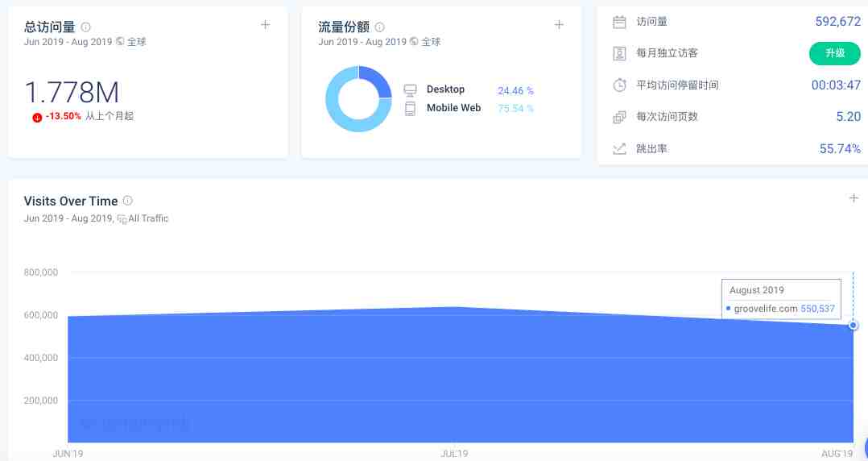Click the Desktop 24.46 % value
This screenshot has height=461, width=868.
515,90
